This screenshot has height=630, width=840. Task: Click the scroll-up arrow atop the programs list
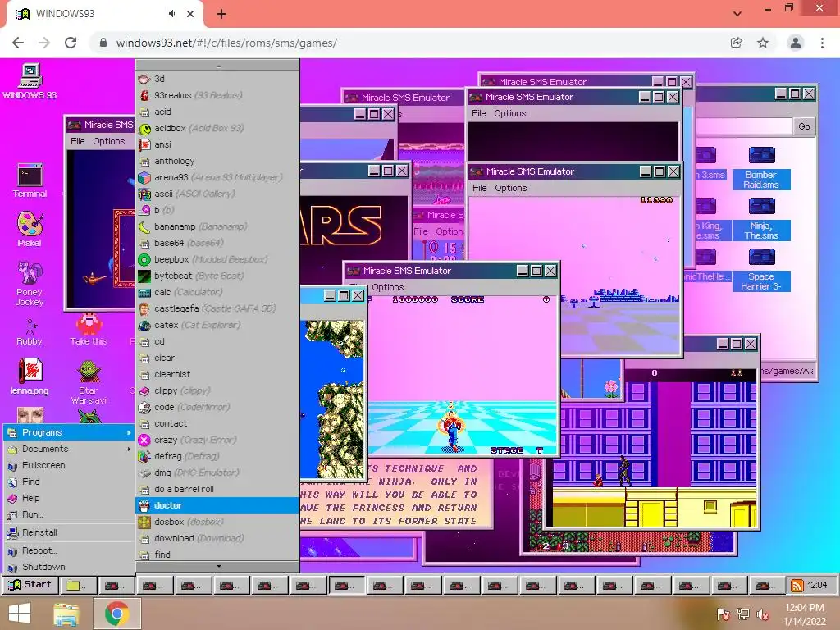217,66
